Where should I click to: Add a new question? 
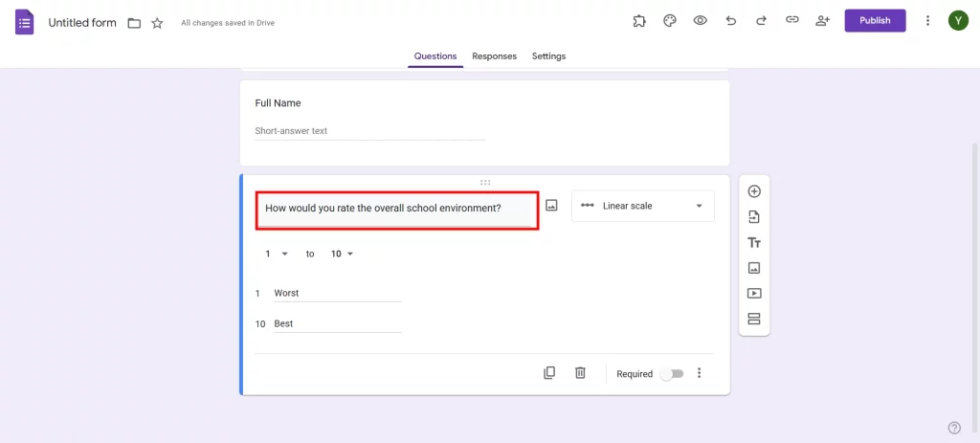tap(754, 191)
